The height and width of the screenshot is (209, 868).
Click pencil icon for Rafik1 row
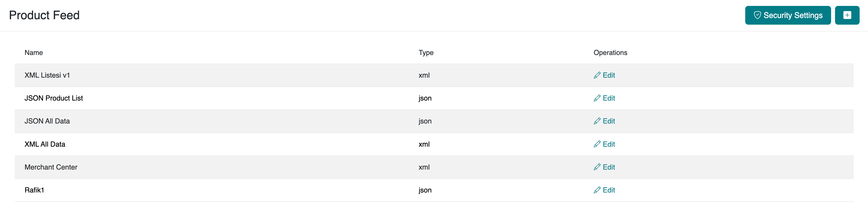point(597,190)
